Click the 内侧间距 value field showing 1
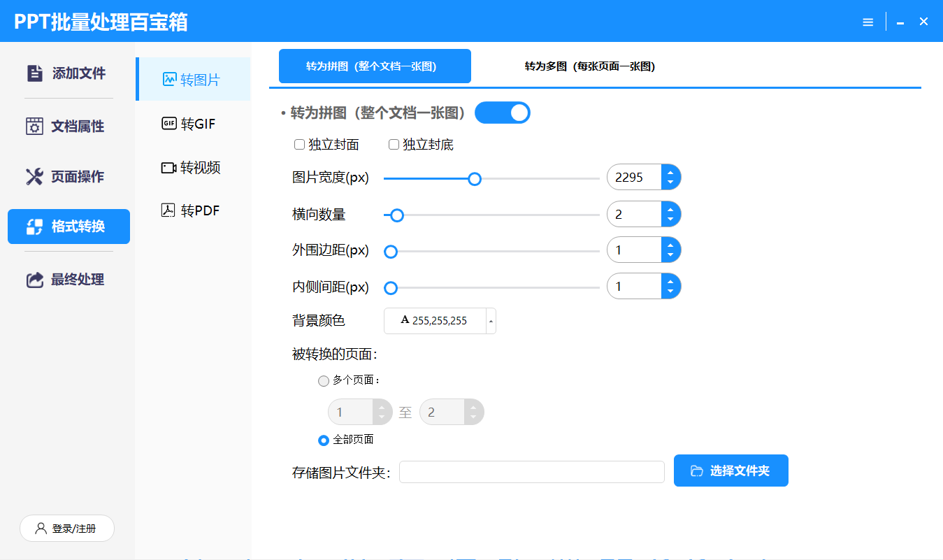This screenshot has width=943, height=560. [x=634, y=287]
